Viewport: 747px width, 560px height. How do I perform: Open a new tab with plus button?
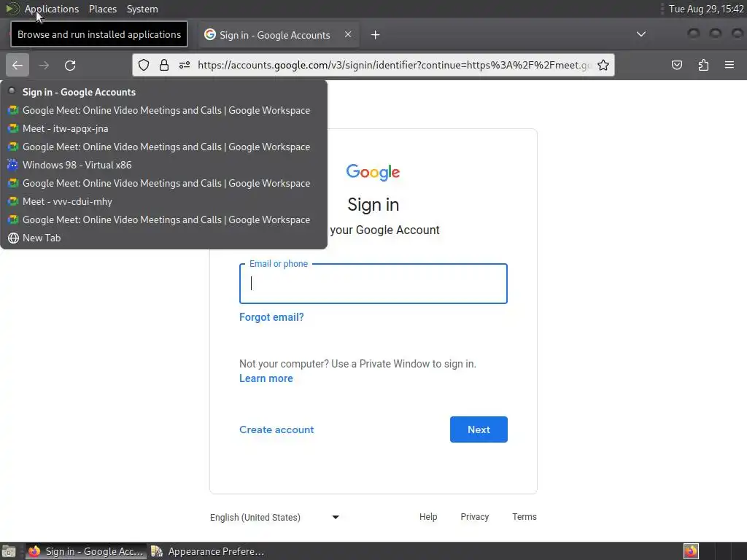tap(376, 35)
